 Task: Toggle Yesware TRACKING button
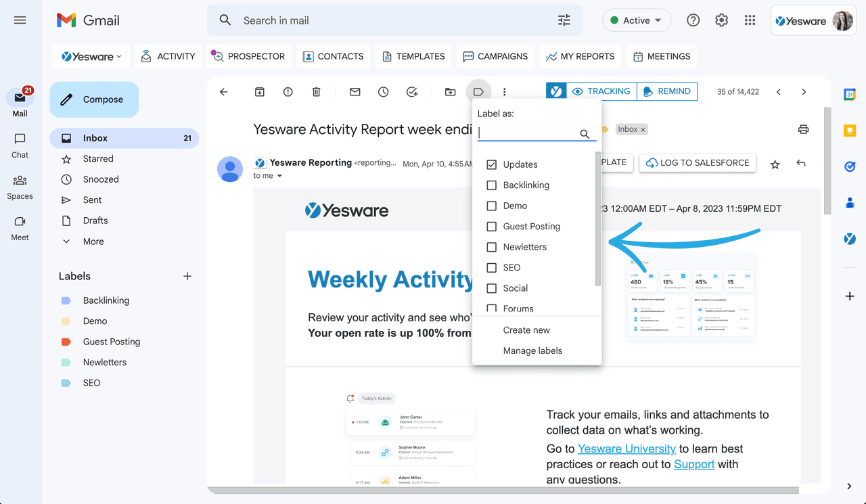click(x=601, y=91)
